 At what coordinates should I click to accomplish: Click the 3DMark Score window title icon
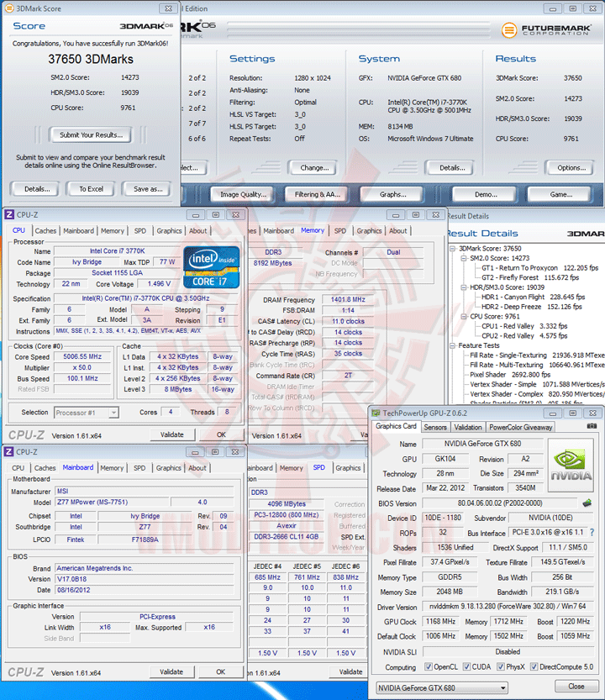tap(9, 8)
